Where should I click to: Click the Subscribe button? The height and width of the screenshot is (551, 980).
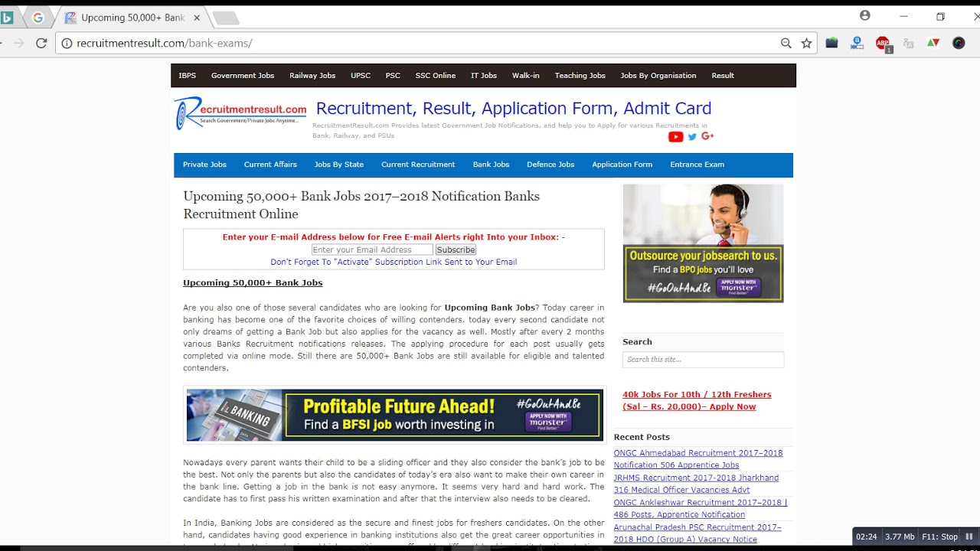[x=456, y=249]
